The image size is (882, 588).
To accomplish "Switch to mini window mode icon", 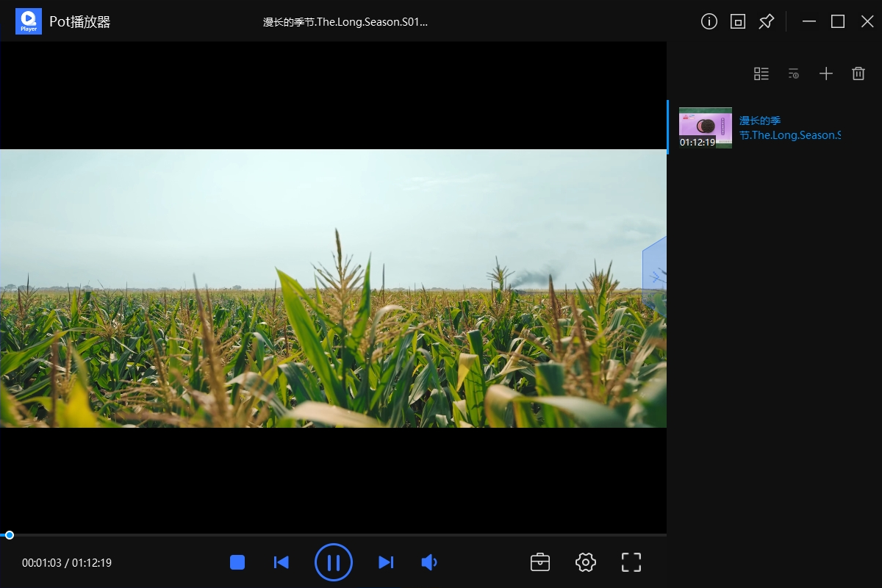I will 738,21.
